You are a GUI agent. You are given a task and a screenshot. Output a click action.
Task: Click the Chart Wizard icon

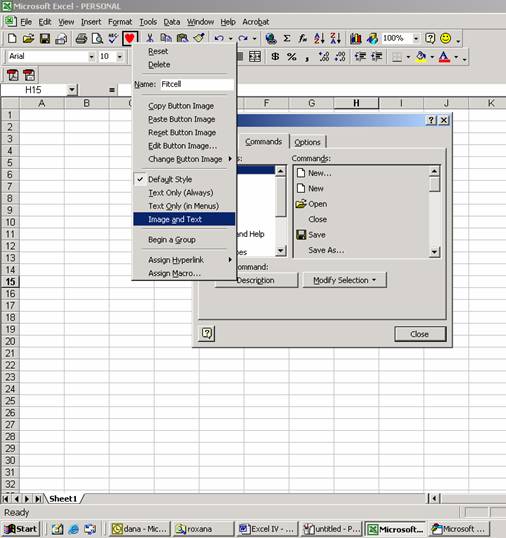pyautogui.click(x=356, y=38)
